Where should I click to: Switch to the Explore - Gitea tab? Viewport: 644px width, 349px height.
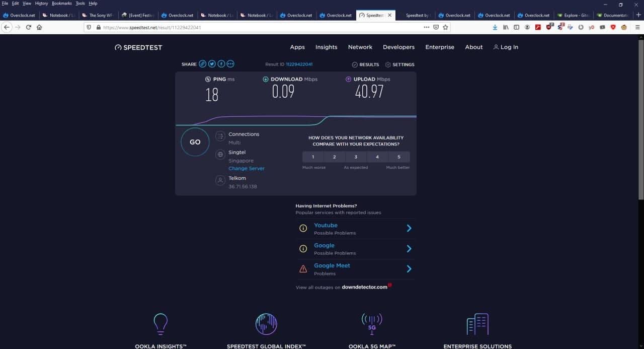574,15
